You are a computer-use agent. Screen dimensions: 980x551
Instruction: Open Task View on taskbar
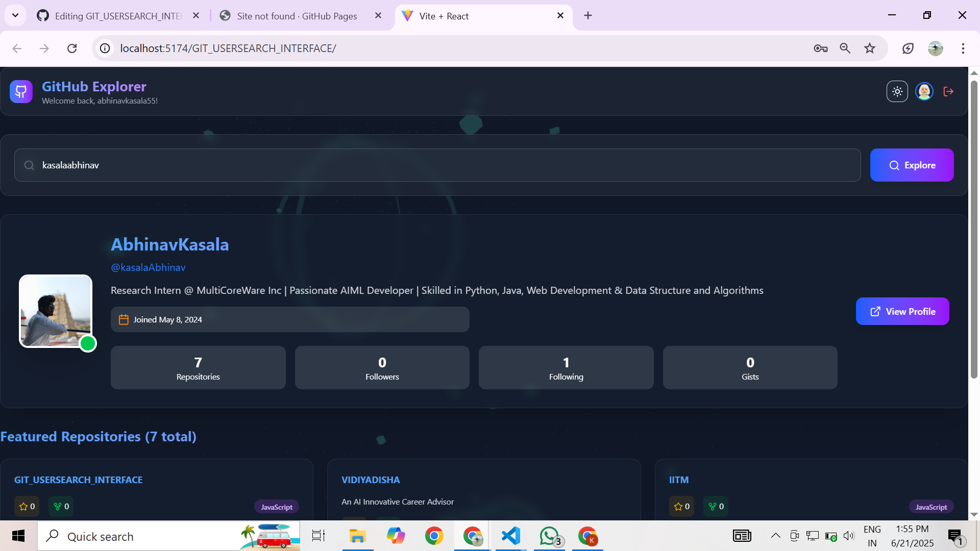(318, 536)
